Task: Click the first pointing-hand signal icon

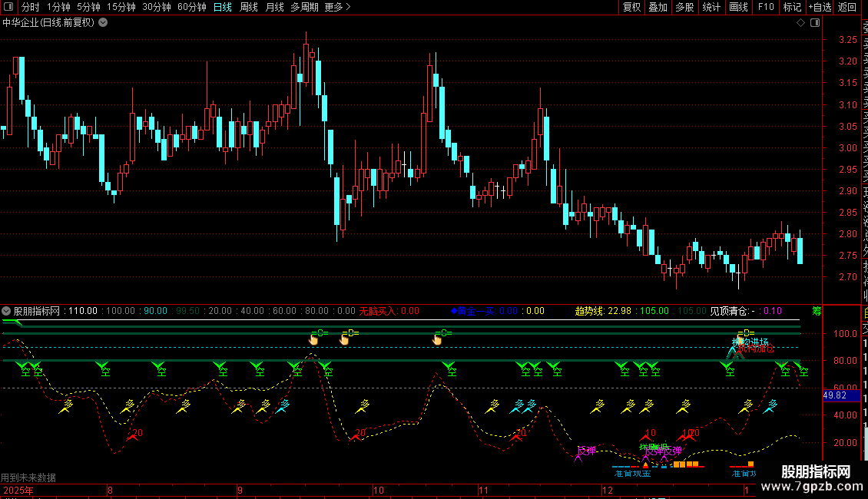Action: click(314, 339)
